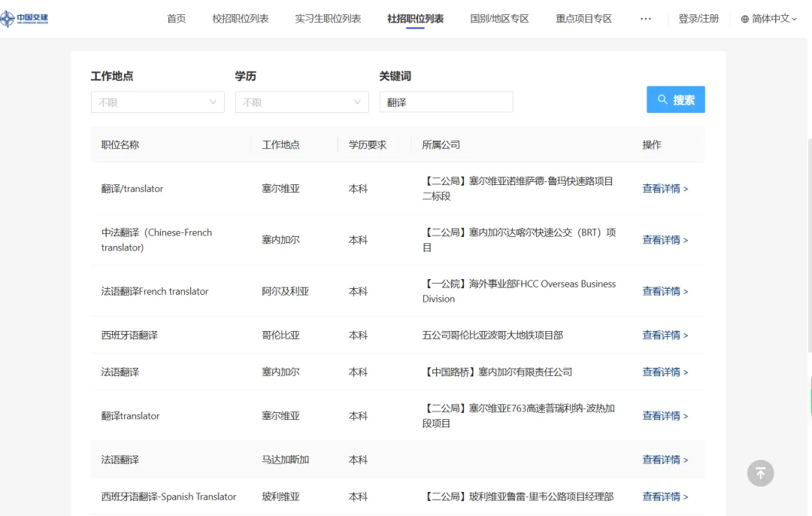Click the 哥伦比亚 location cell
Viewport: 812px width, 516px height.
coord(280,335)
